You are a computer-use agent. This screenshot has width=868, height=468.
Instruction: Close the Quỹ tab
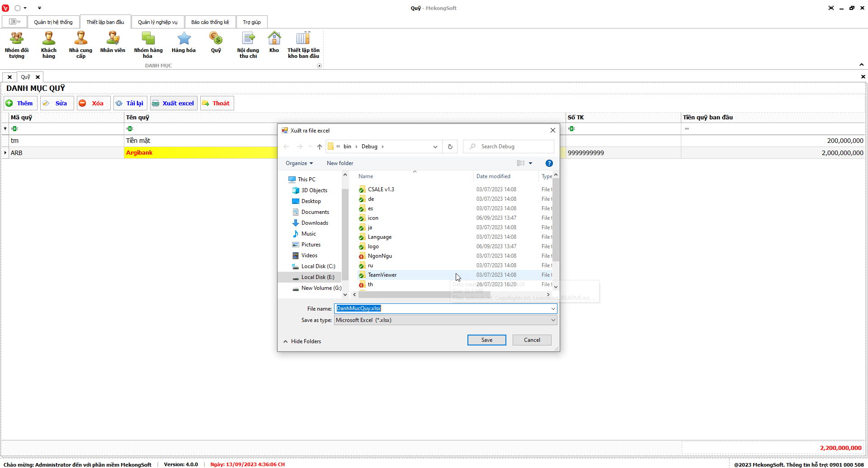(38, 77)
